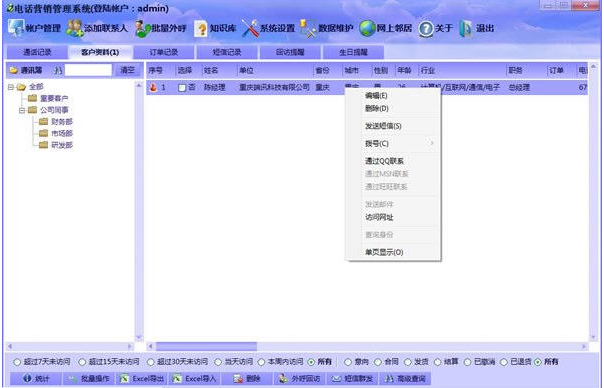Click the 清空 clear button
The height and width of the screenshot is (388, 604).
tap(128, 70)
